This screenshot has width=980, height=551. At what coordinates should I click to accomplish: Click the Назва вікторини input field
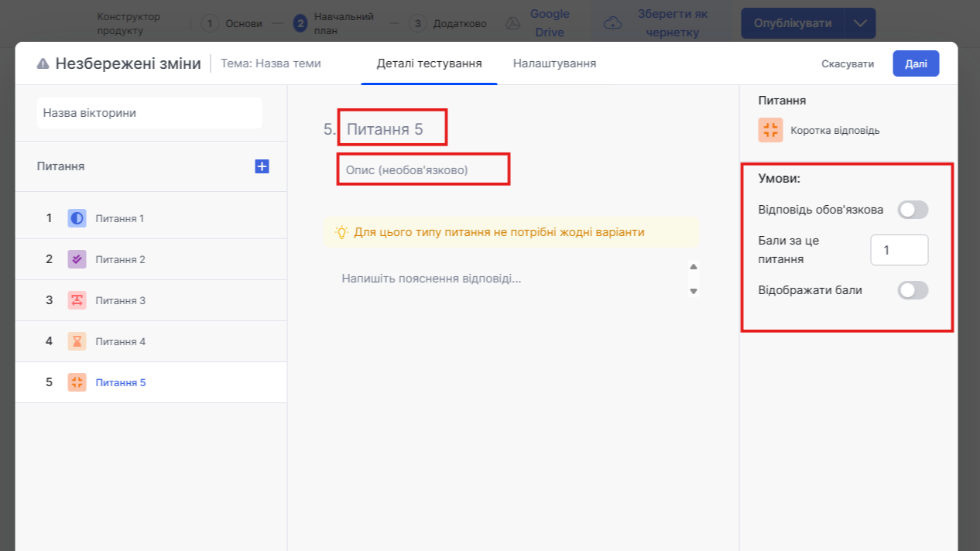149,113
